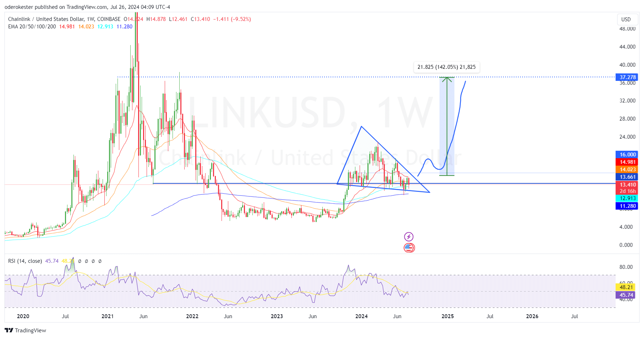Click the 44.000 price scale value
The image size is (644, 338).
click(x=627, y=47)
